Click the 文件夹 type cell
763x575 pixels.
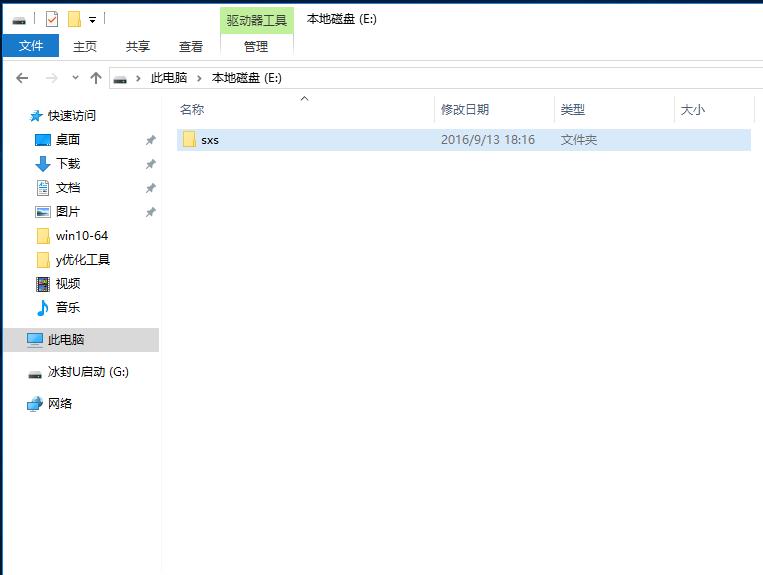(x=579, y=140)
